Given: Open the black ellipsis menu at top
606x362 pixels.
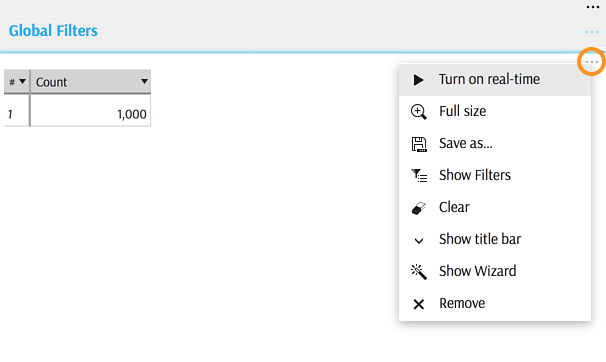Looking at the screenshot, I should [x=592, y=7].
